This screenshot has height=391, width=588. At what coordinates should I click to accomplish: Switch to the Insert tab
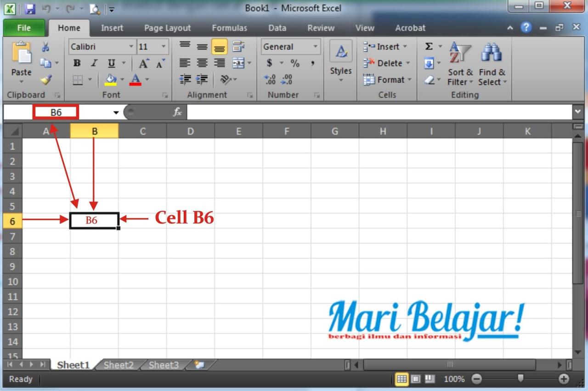[x=112, y=28]
